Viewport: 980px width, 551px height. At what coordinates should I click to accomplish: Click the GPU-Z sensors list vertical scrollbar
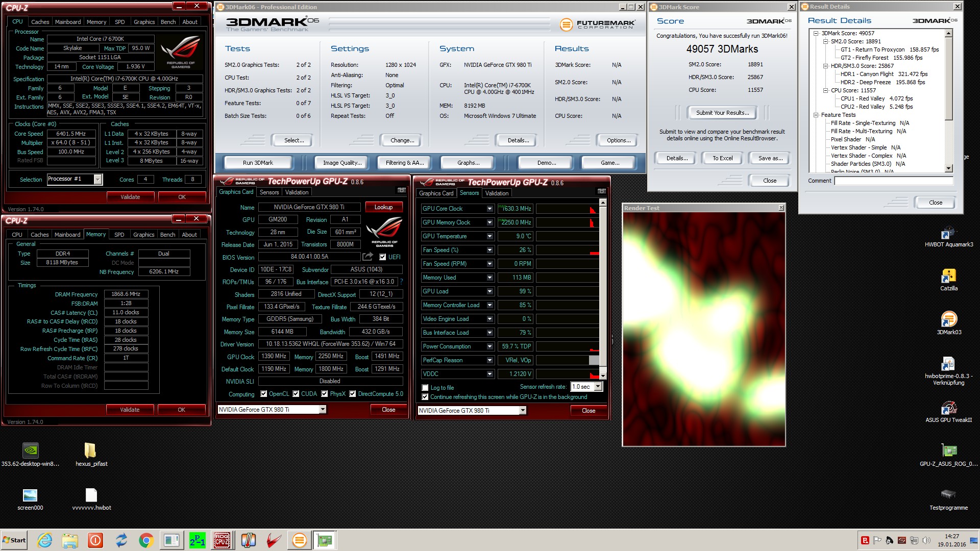(x=602, y=289)
